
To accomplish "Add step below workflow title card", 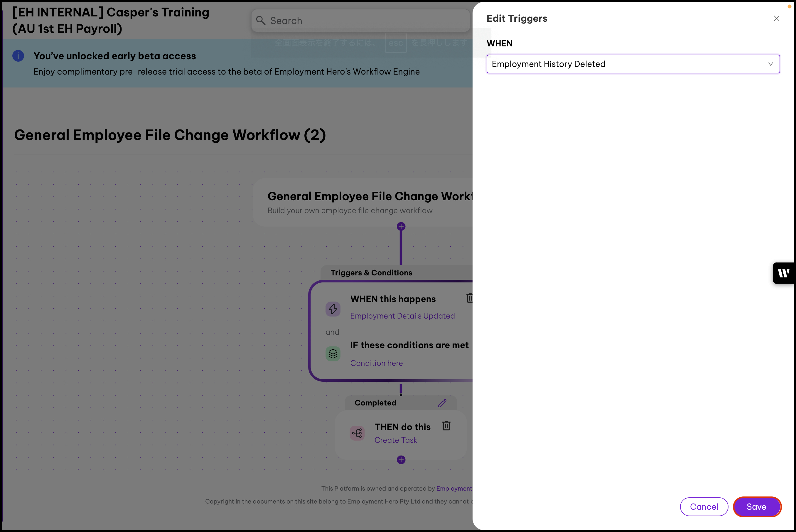I will (401, 226).
